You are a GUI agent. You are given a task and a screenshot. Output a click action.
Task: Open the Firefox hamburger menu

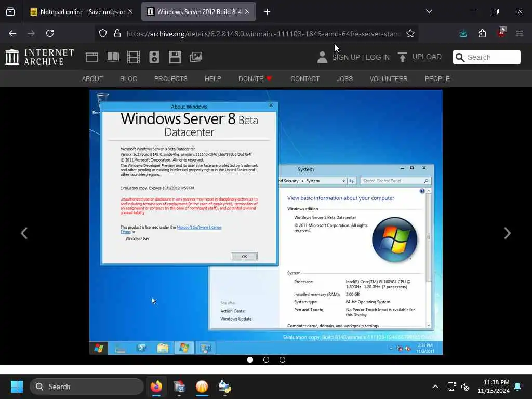520,33
